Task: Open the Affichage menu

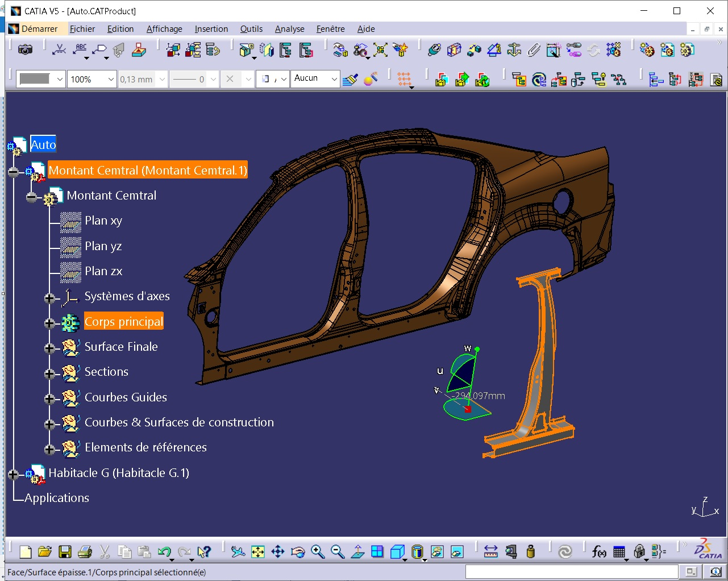Action: point(164,28)
